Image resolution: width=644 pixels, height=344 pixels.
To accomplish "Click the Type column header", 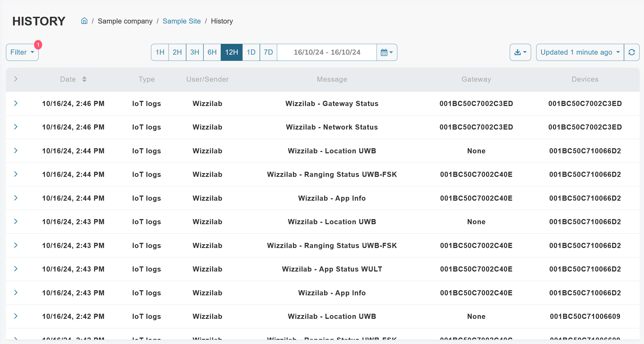I will point(147,79).
